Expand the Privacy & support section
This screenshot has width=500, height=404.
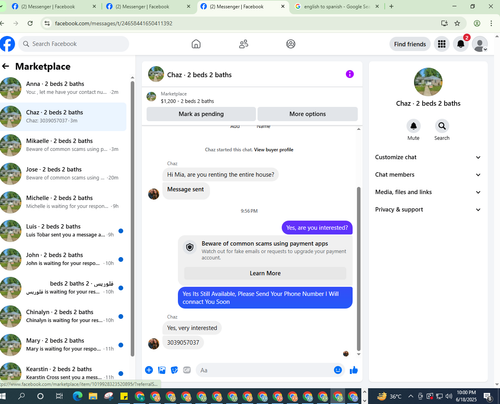point(428,210)
